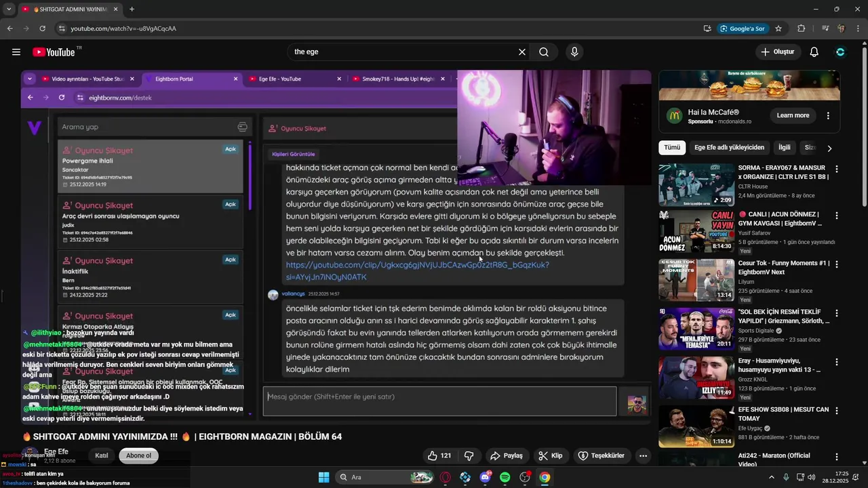Screen dimensions: 868x488
Task: Click the Ege Efe channel avatar
Action: [31, 455]
